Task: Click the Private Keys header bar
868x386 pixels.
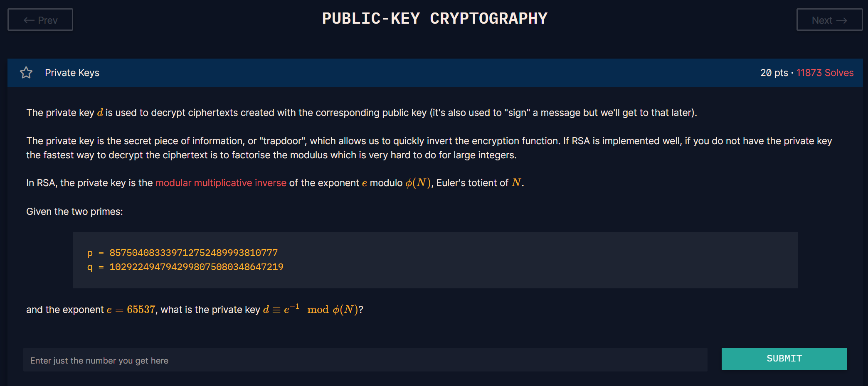Action: click(x=435, y=73)
